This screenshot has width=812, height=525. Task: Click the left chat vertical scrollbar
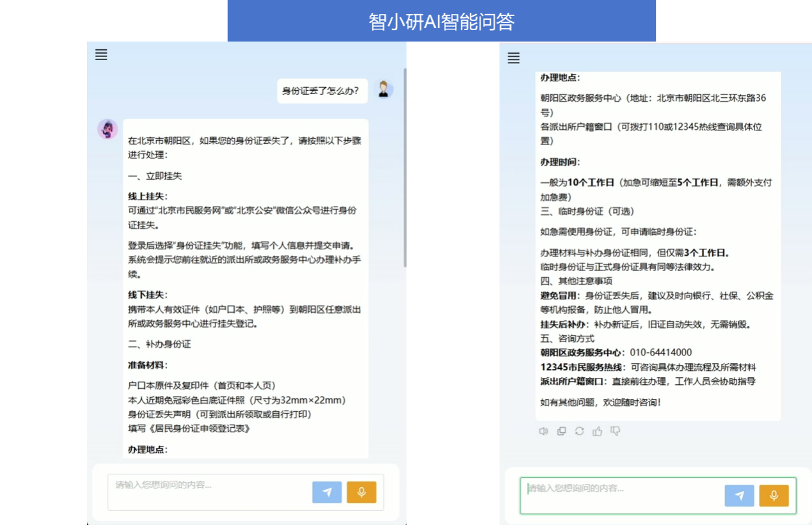click(404, 166)
